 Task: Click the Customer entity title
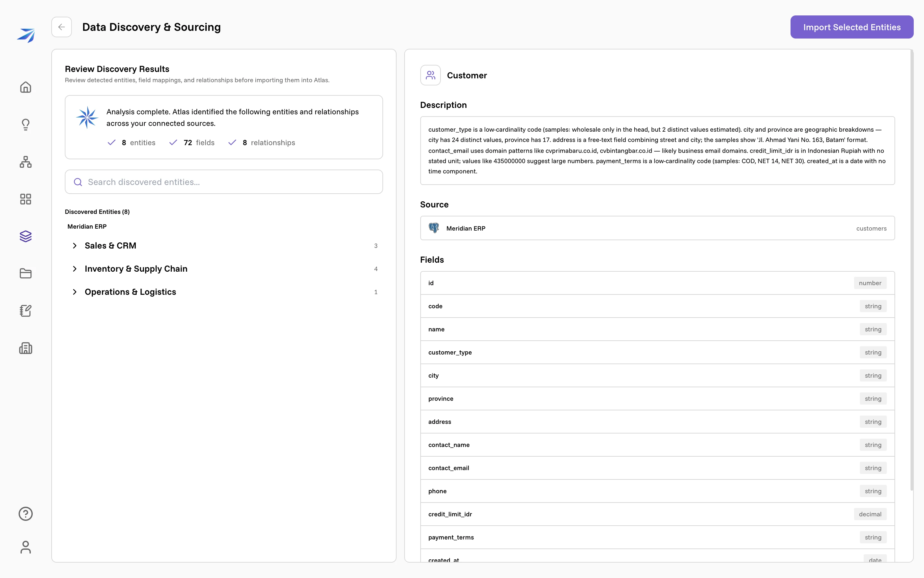pos(466,76)
